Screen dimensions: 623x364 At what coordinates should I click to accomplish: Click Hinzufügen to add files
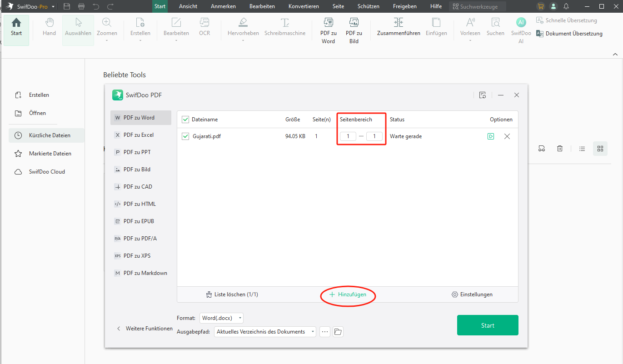(x=348, y=294)
